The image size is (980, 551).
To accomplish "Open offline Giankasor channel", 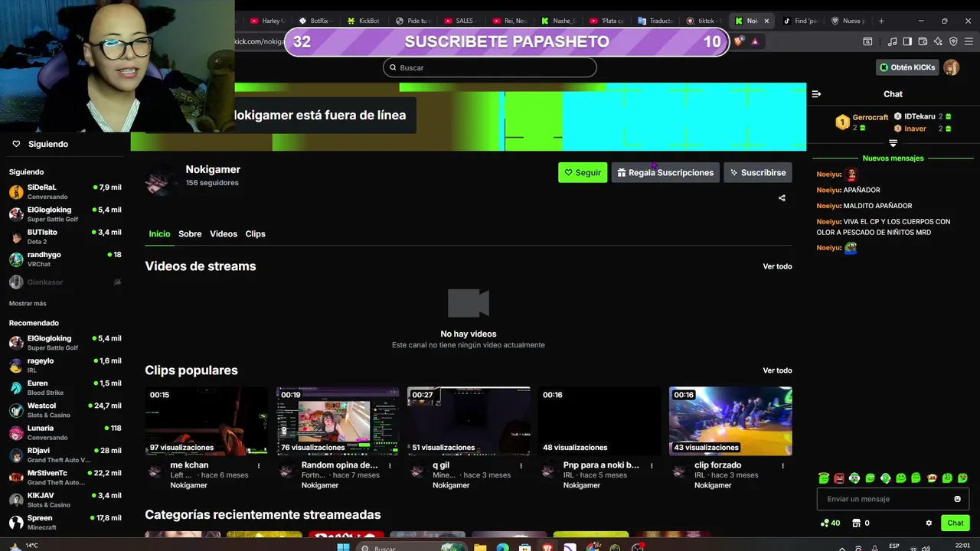I will click(x=65, y=282).
